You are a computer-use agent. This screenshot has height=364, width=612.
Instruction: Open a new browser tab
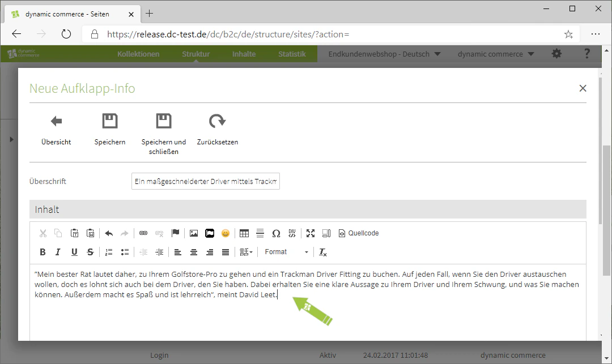click(x=149, y=14)
